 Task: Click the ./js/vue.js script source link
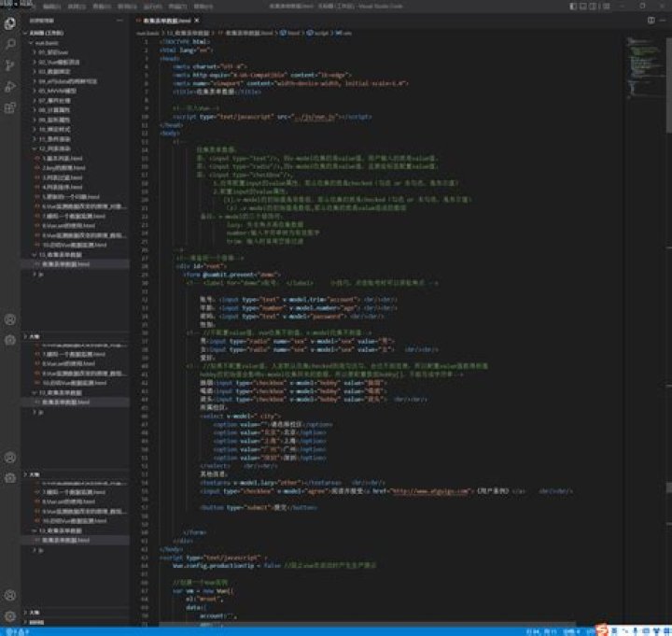click(314, 117)
